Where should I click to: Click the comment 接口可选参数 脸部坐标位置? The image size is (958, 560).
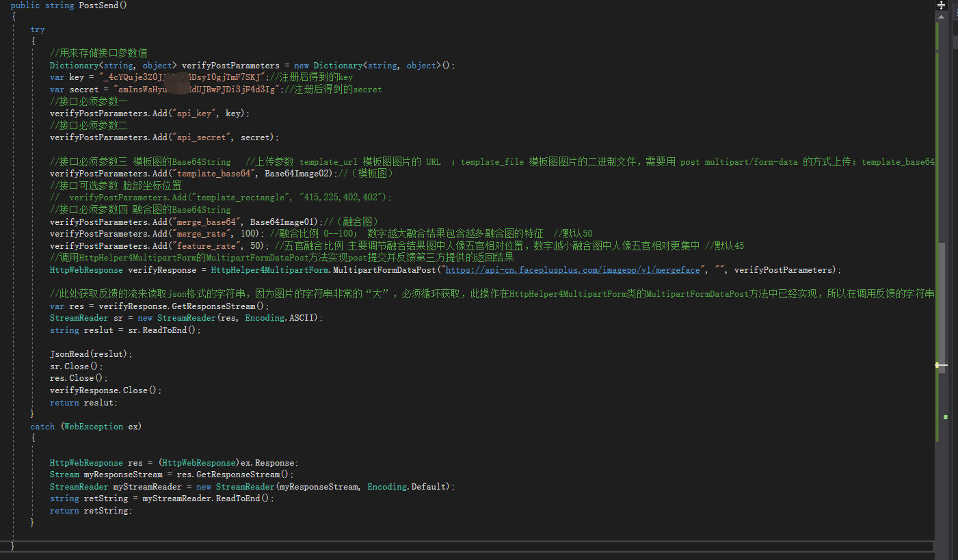point(116,186)
